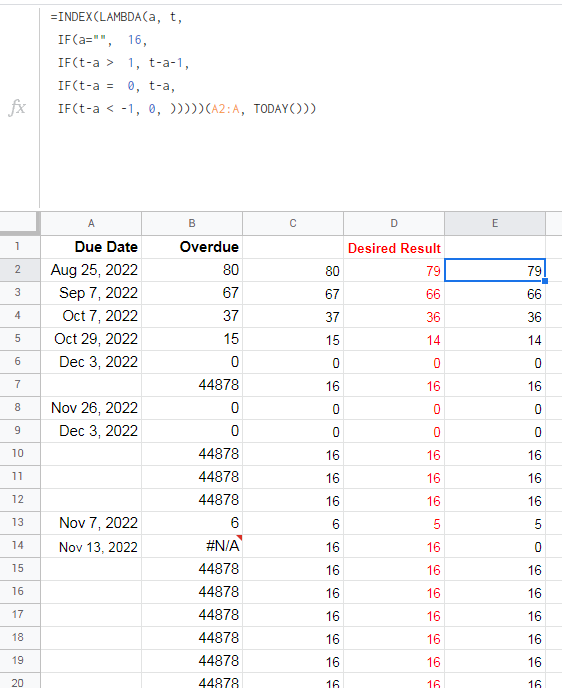Click cell 'Dec 3, 2022' in row 6
This screenshot has width=562, height=688.
(x=91, y=362)
